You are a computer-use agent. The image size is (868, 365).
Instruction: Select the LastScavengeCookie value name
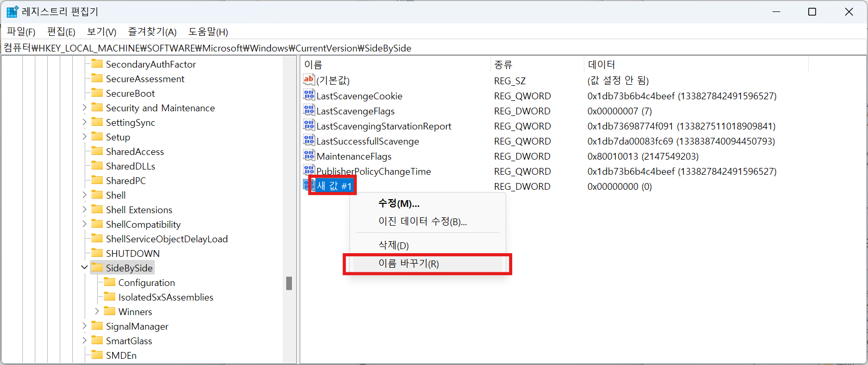(359, 96)
